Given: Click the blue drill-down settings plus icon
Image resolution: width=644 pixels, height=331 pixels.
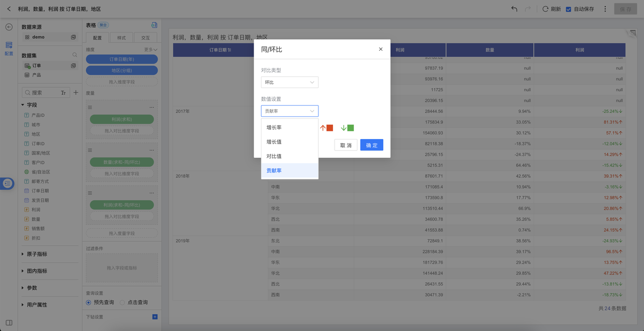Looking at the screenshot, I should [154, 317].
